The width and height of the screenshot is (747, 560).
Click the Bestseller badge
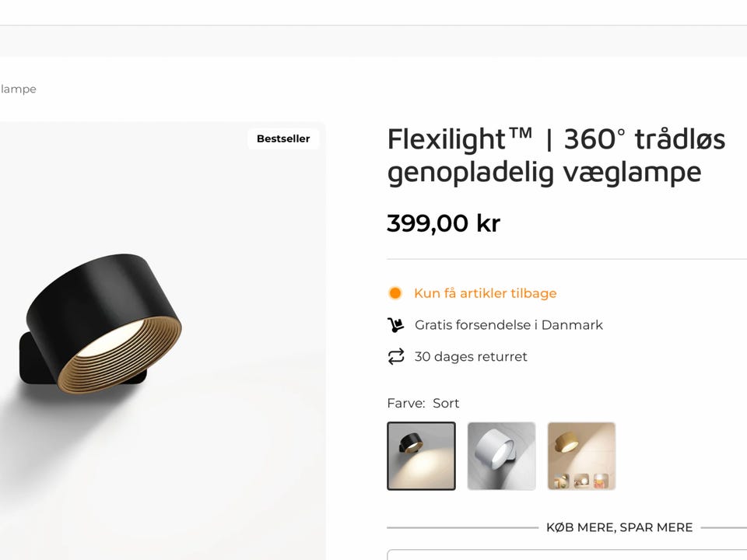283,138
